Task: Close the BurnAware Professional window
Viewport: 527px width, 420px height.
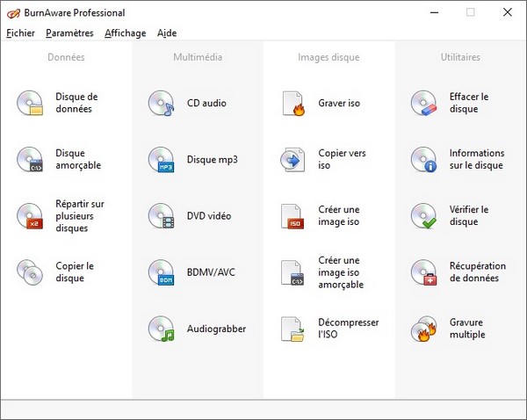Action: point(508,13)
